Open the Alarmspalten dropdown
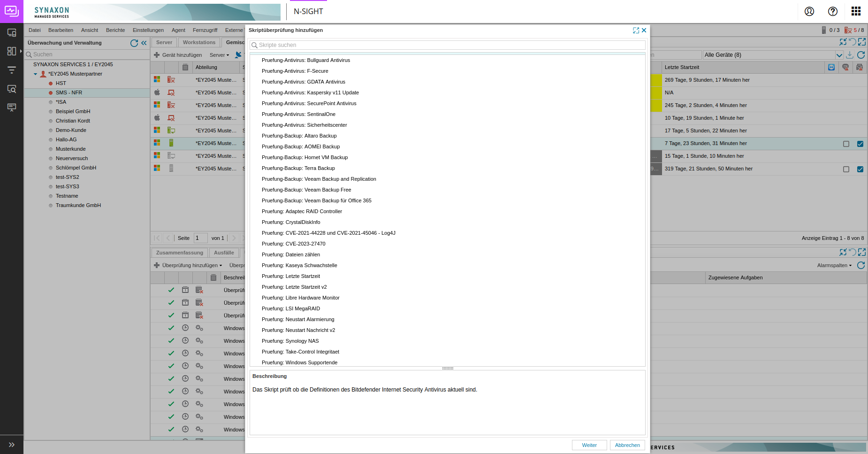The height and width of the screenshot is (454, 868). pos(834,265)
